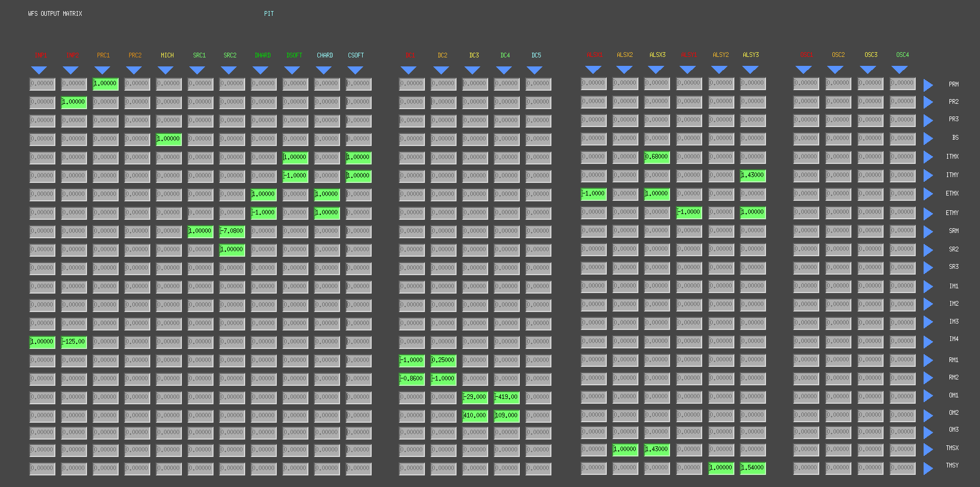Click the blue right arrow beside ITMX
Screen dimensions: 980x487
coord(928,157)
